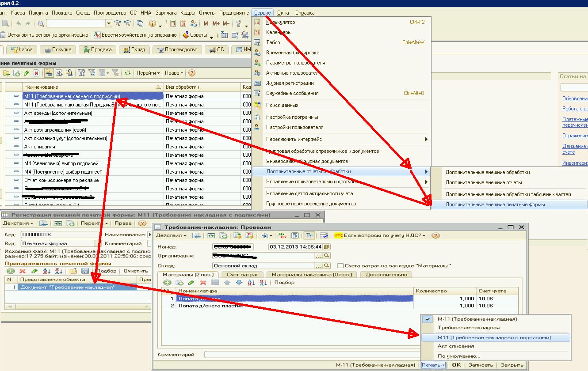Click the round info icon in the main toolbar

(153, 23)
